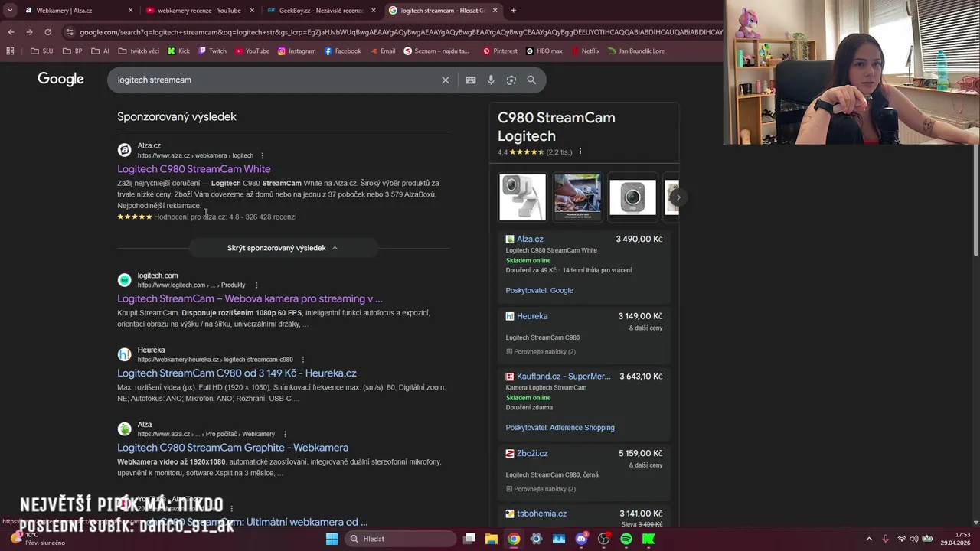Open the taskbar clock and date
Image resolution: width=980 pixels, height=551 pixels.
[957, 539]
